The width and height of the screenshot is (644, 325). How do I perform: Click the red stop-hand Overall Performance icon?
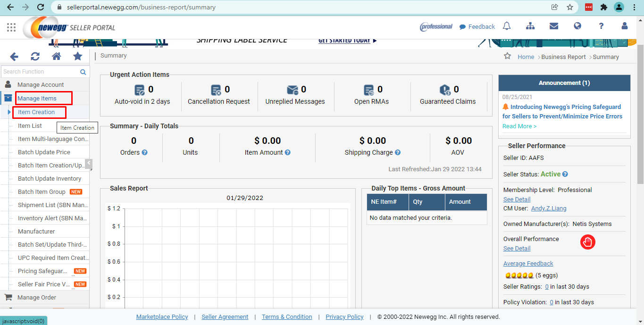(x=587, y=242)
